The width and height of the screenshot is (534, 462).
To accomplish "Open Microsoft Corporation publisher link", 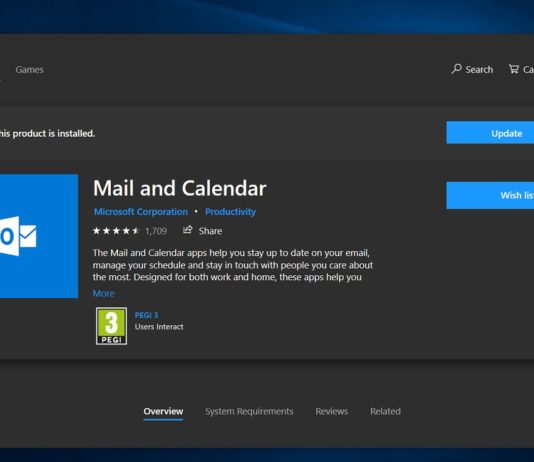I will 141,212.
